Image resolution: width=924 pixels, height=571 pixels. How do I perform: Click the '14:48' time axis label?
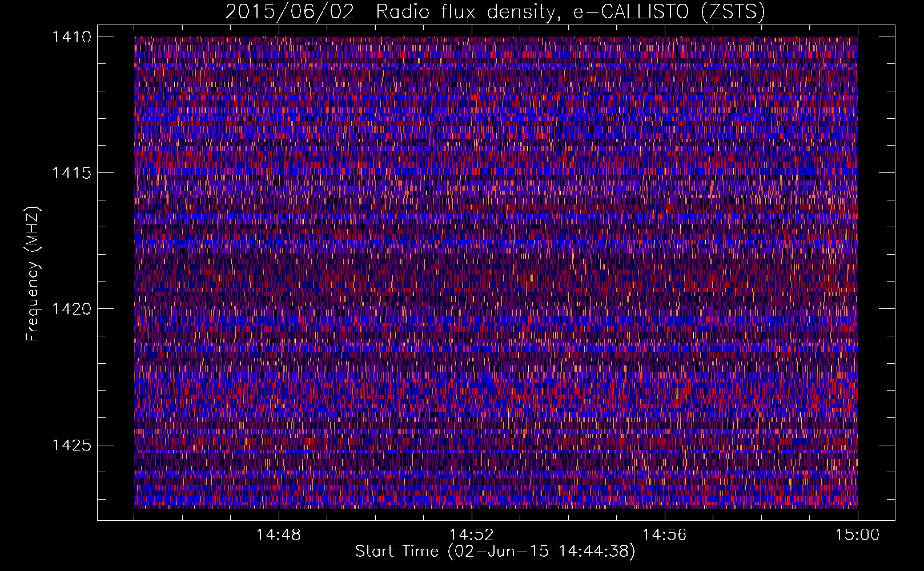(279, 535)
